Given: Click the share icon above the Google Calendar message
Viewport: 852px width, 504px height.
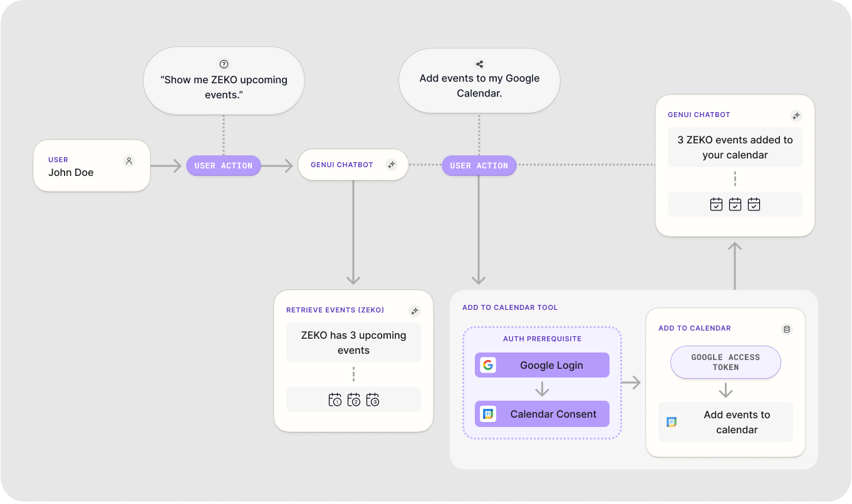Looking at the screenshot, I should 479,64.
